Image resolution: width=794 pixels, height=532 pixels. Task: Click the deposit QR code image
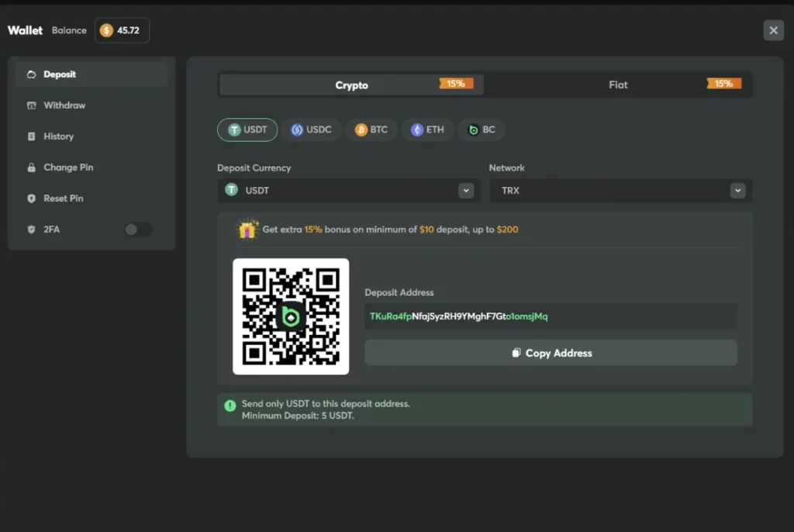tap(291, 316)
